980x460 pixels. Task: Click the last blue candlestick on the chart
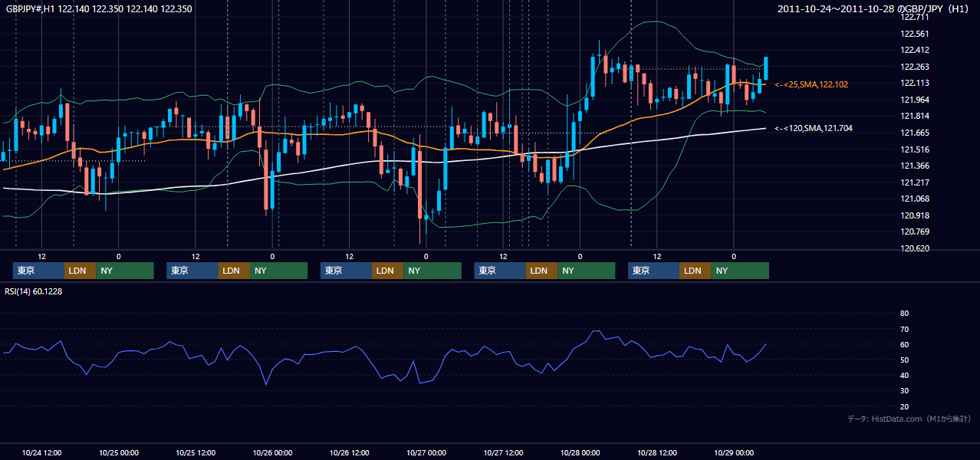766,68
